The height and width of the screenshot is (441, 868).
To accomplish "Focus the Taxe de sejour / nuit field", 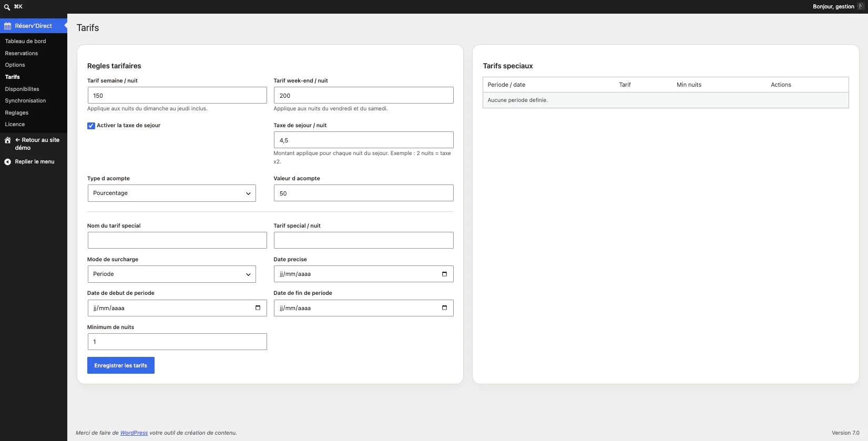I will [x=363, y=140].
